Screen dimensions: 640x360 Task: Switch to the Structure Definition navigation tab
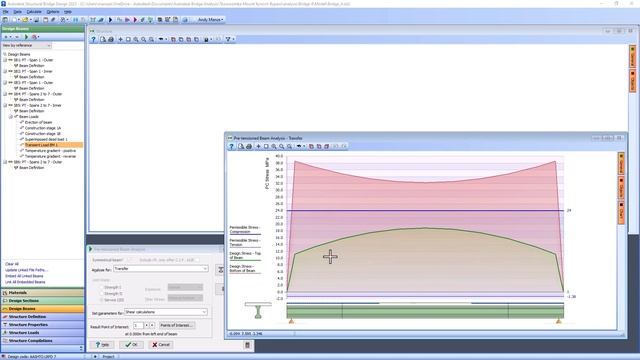[x=42, y=317]
